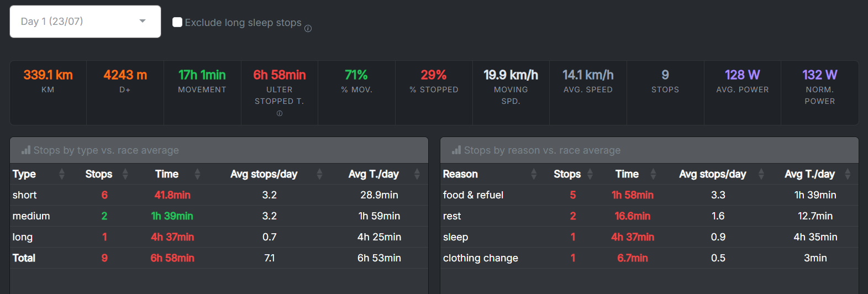Click chart icon in Stops by type header
The width and height of the screenshot is (868, 294).
pos(26,150)
